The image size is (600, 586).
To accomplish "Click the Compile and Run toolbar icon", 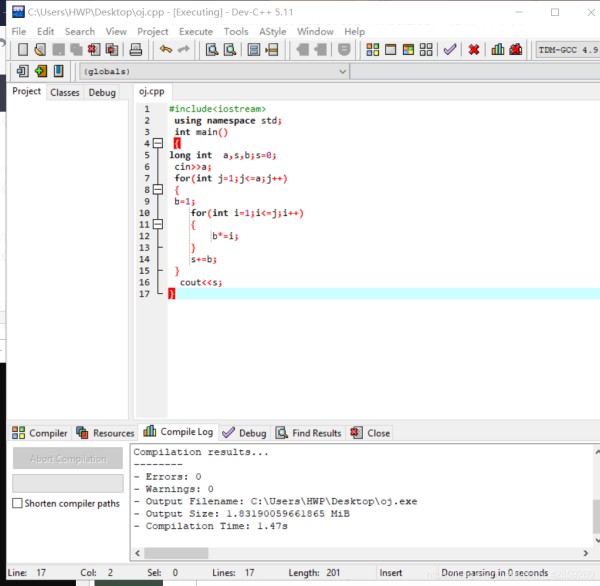I will (x=408, y=50).
